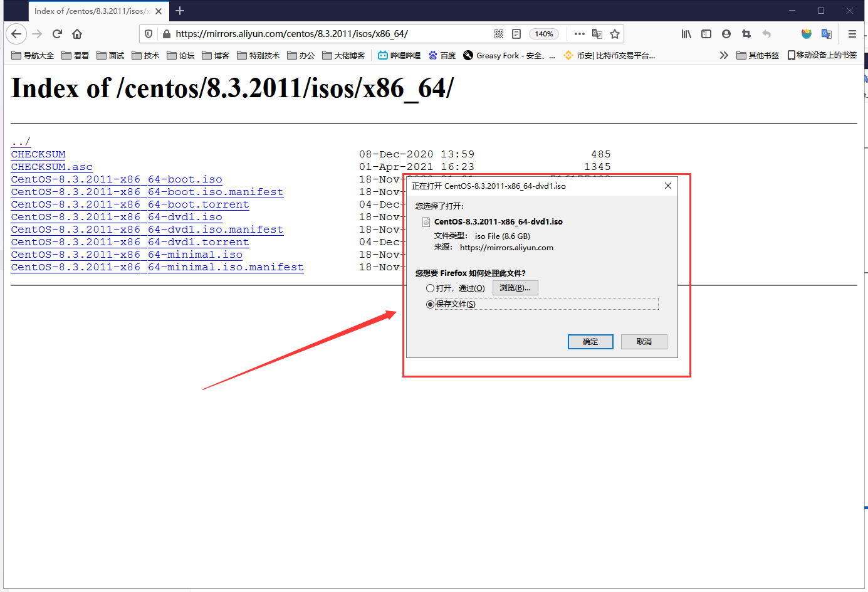Open the 移动设备上的书签 folder
Image resolution: width=868 pixels, height=592 pixels.
[822, 55]
